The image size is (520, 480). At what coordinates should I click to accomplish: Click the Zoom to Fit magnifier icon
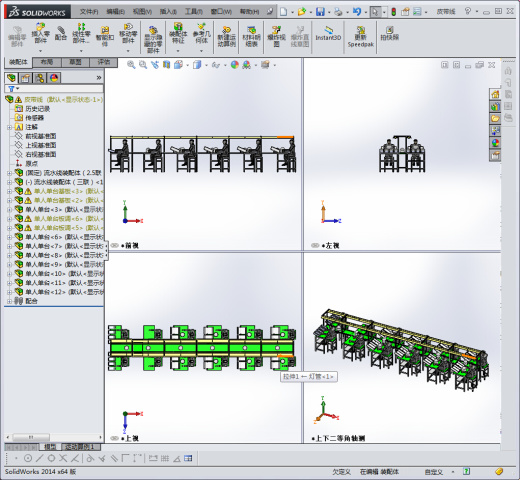point(131,65)
